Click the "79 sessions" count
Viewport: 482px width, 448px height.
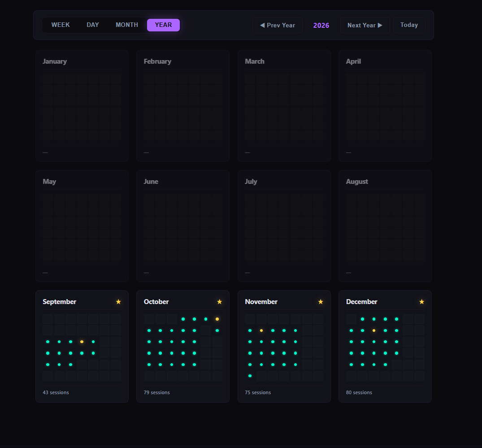(x=157, y=393)
